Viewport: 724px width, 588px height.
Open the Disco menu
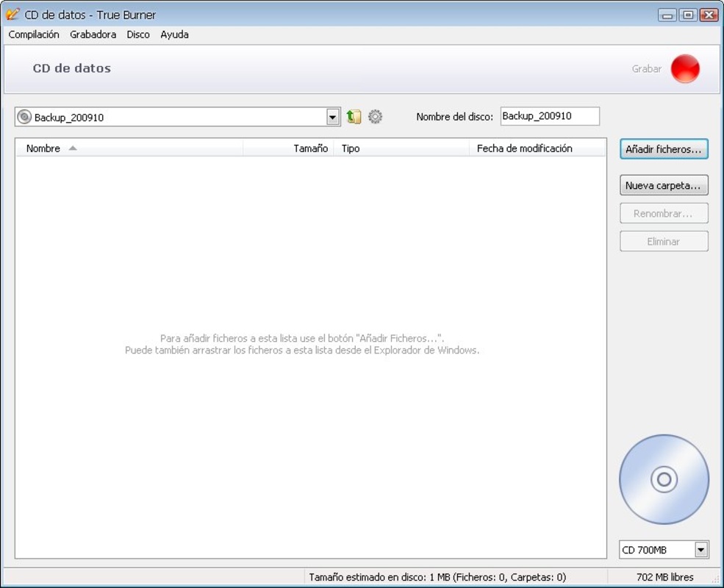[x=137, y=35]
